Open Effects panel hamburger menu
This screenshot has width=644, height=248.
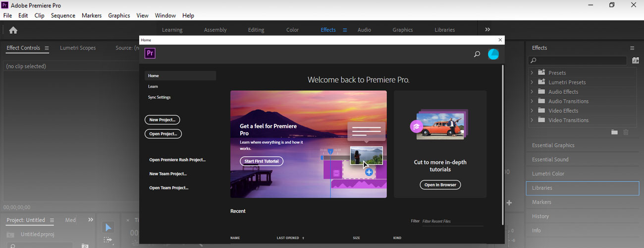point(632,48)
